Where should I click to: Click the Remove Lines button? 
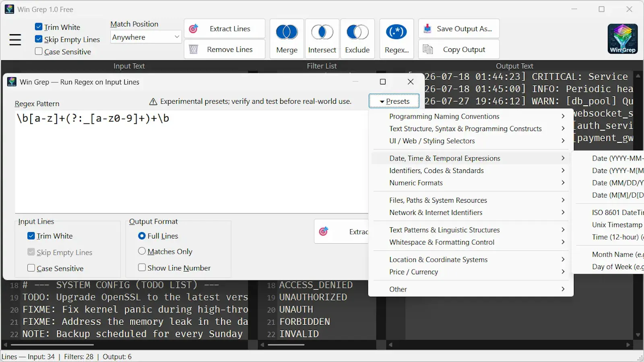(225, 49)
